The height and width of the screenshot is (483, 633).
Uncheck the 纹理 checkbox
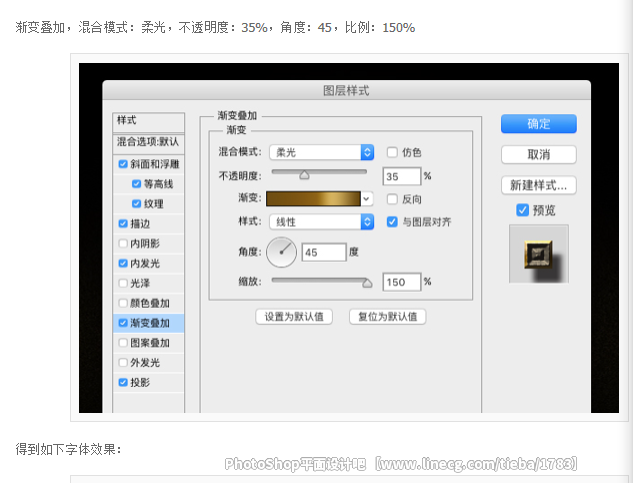136,204
